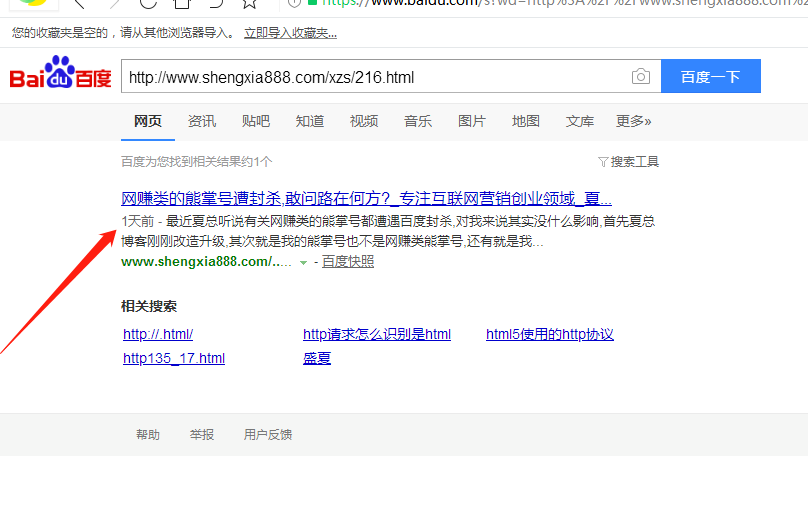Click related search html5使用的http协议

549,334
